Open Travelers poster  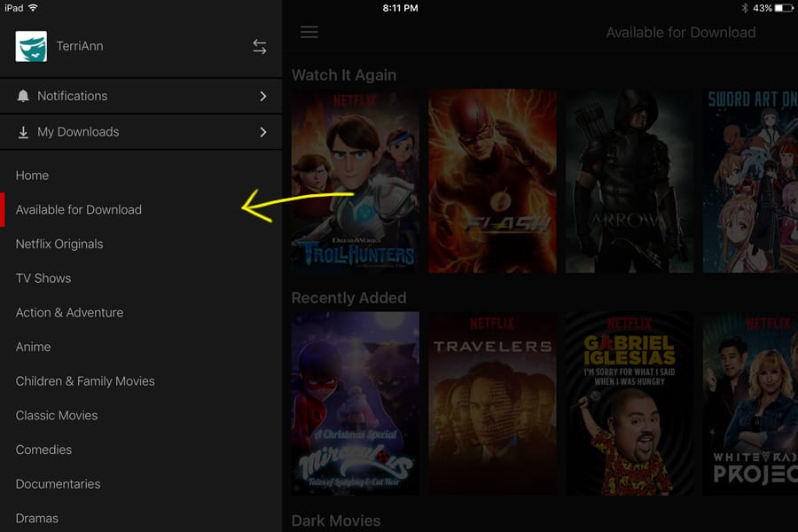(492, 403)
